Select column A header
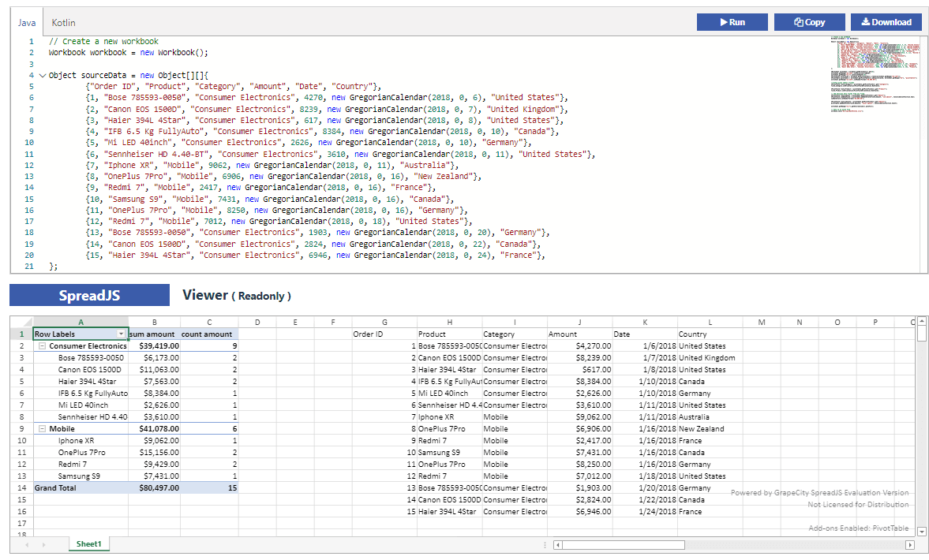This screenshot has height=560, width=929. (81, 322)
